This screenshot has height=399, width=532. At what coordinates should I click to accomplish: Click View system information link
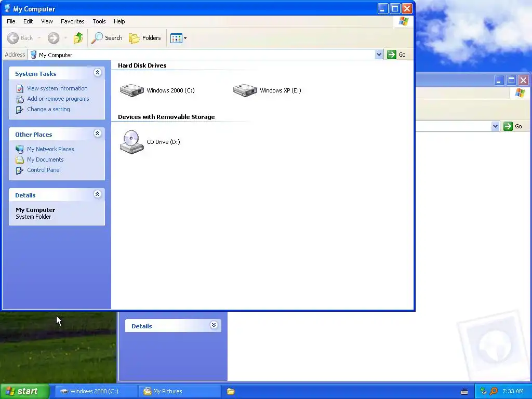[57, 88]
